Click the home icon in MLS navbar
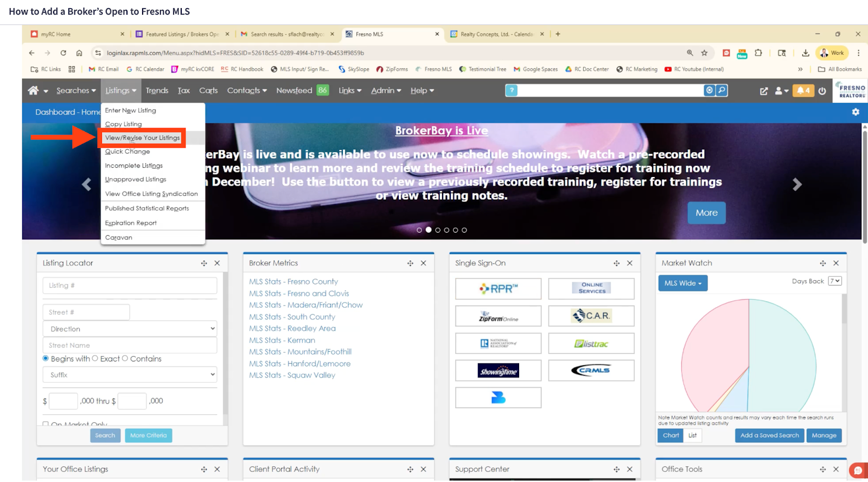 tap(33, 91)
